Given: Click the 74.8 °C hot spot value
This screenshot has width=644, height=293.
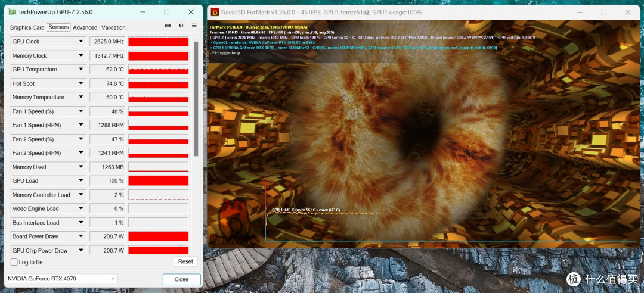Looking at the screenshot, I should click(107, 84).
